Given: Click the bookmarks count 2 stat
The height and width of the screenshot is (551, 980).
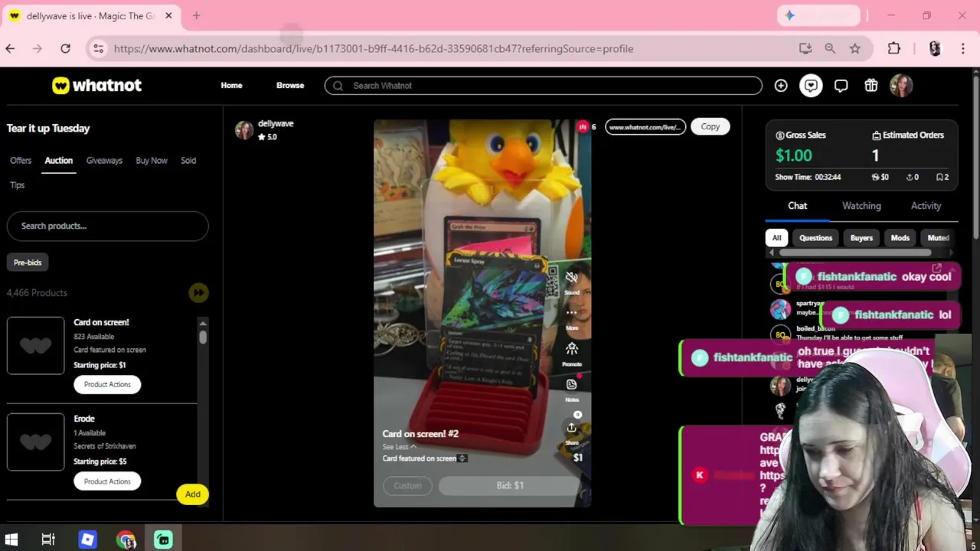Looking at the screenshot, I should [942, 178].
